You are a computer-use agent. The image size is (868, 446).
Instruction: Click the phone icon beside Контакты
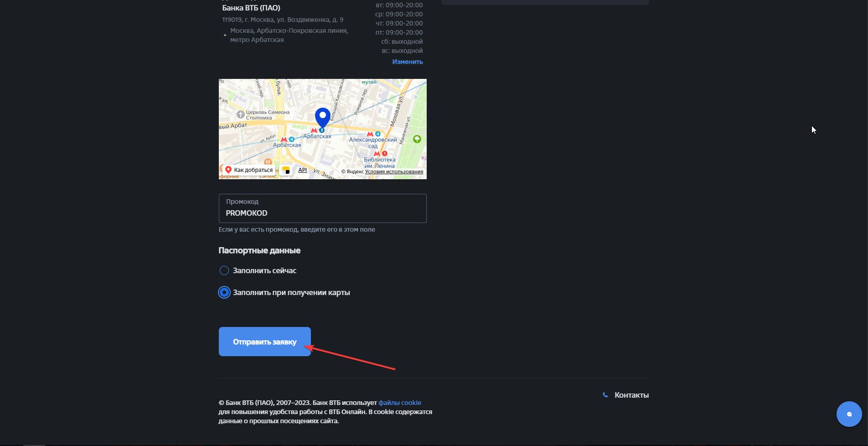(x=605, y=395)
